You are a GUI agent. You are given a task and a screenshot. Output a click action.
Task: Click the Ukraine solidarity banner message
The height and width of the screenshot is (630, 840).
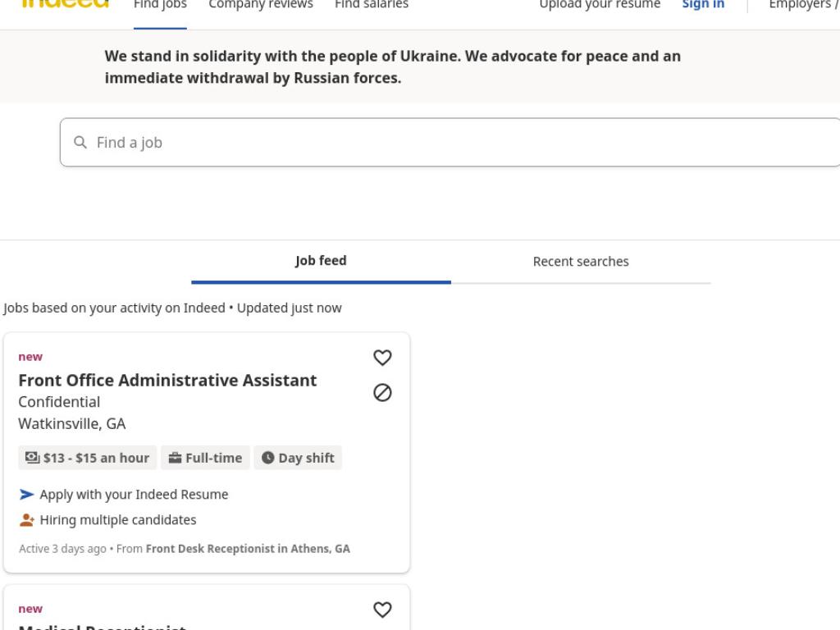click(x=393, y=67)
